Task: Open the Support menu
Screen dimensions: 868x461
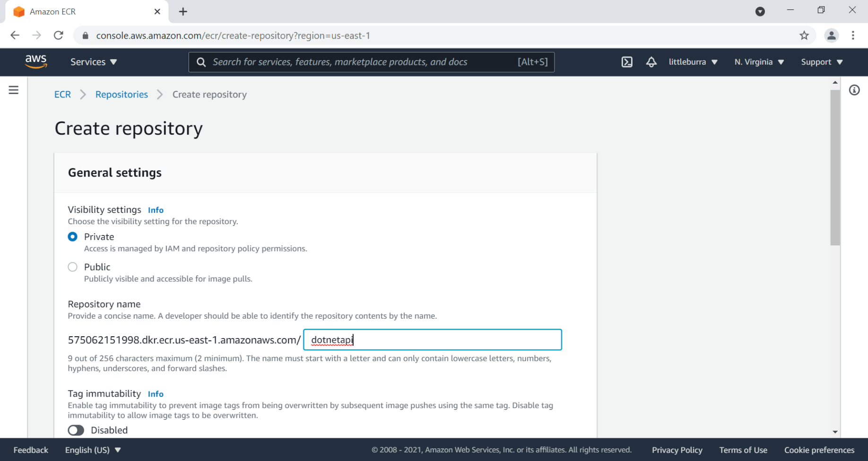Action: click(822, 62)
